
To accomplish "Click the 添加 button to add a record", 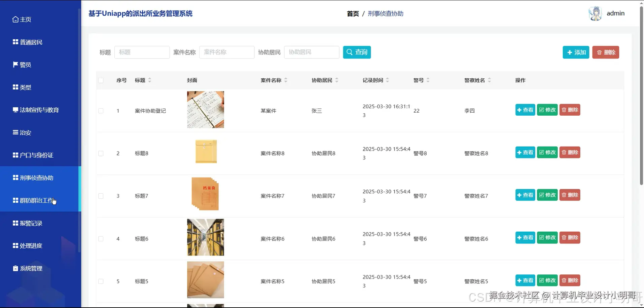I will pos(576,52).
